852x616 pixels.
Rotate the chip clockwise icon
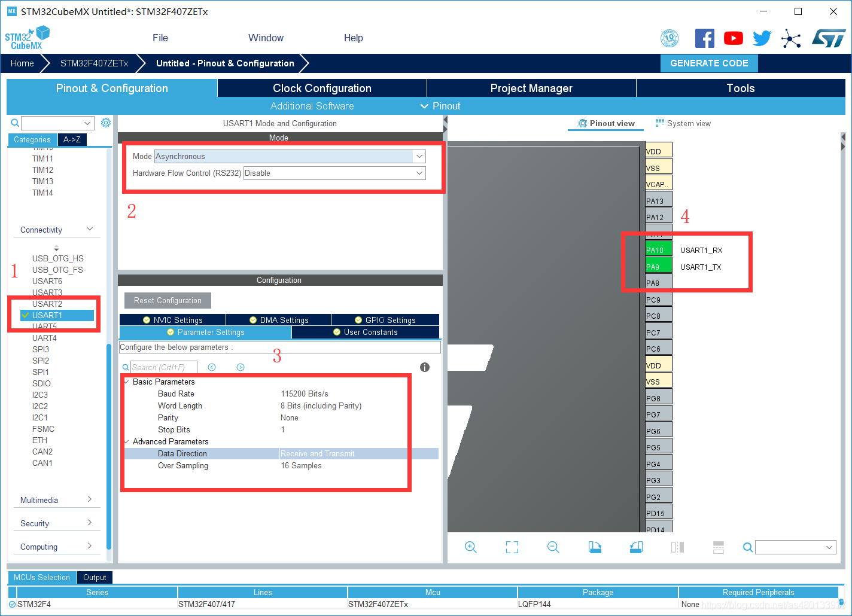coord(595,547)
